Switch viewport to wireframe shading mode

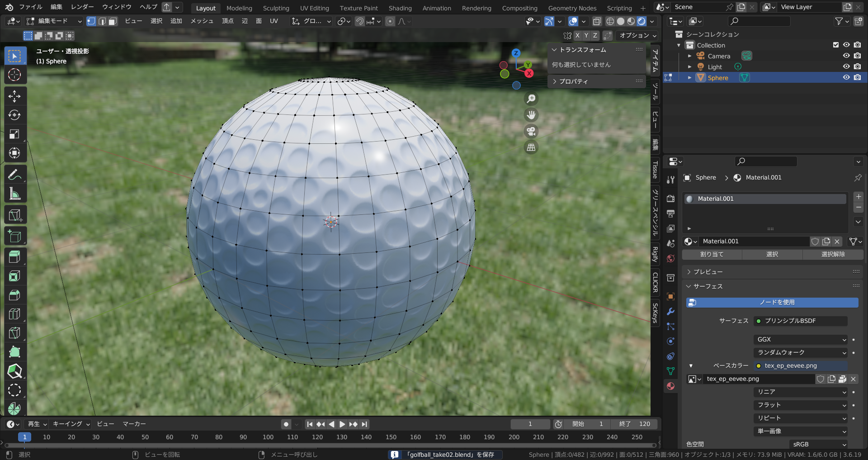[610, 21]
